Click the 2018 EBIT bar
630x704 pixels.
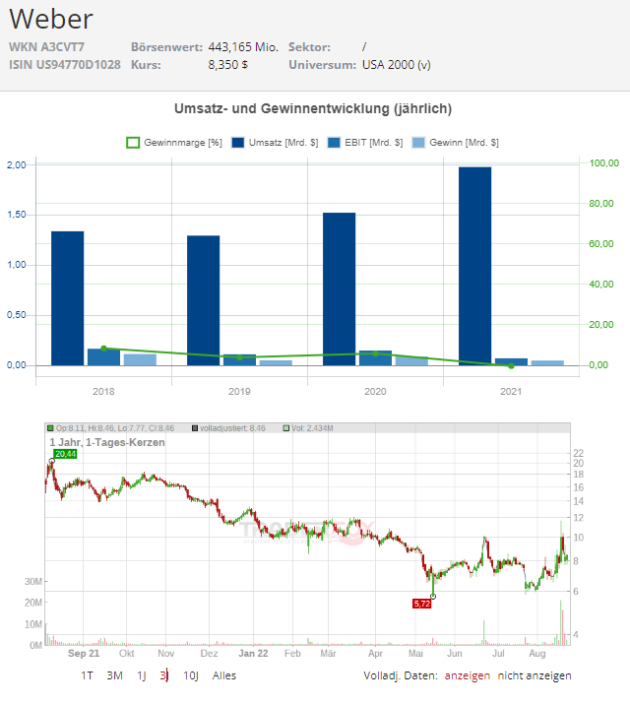104,357
